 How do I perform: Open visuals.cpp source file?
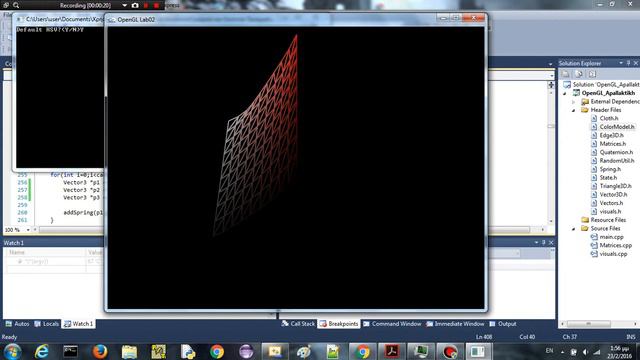(x=613, y=254)
